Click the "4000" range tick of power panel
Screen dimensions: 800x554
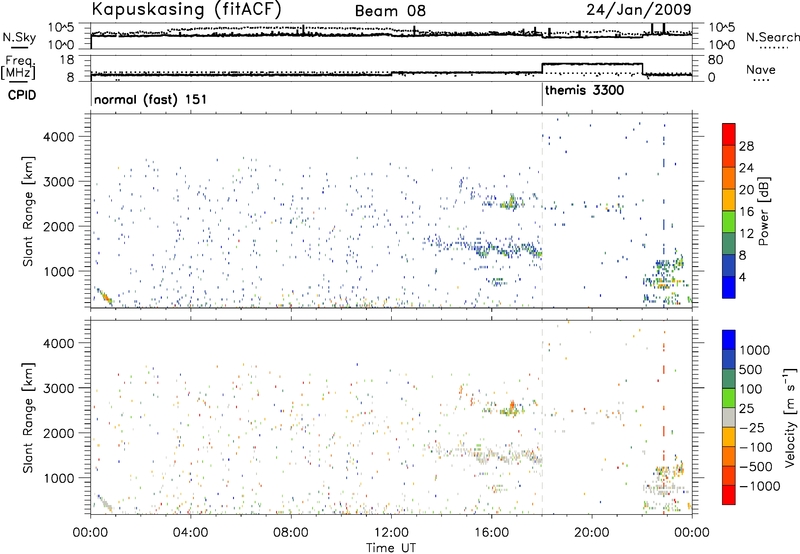60,137
